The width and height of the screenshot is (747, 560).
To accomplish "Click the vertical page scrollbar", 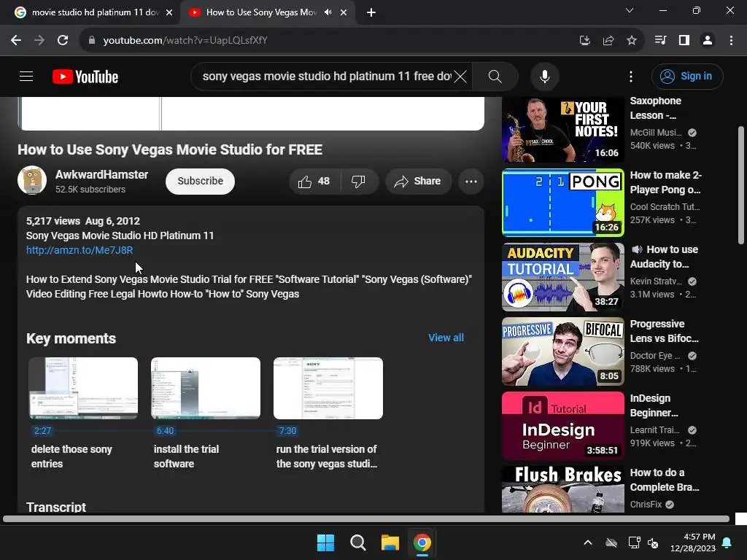I will [741, 184].
